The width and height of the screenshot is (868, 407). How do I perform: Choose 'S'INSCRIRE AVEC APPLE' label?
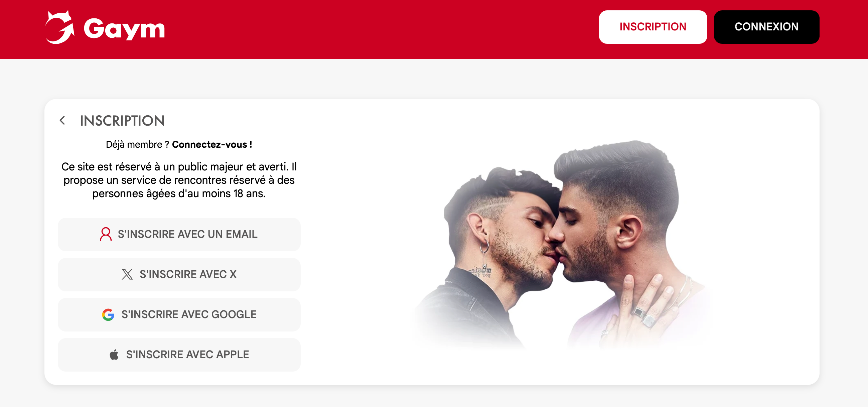click(187, 355)
